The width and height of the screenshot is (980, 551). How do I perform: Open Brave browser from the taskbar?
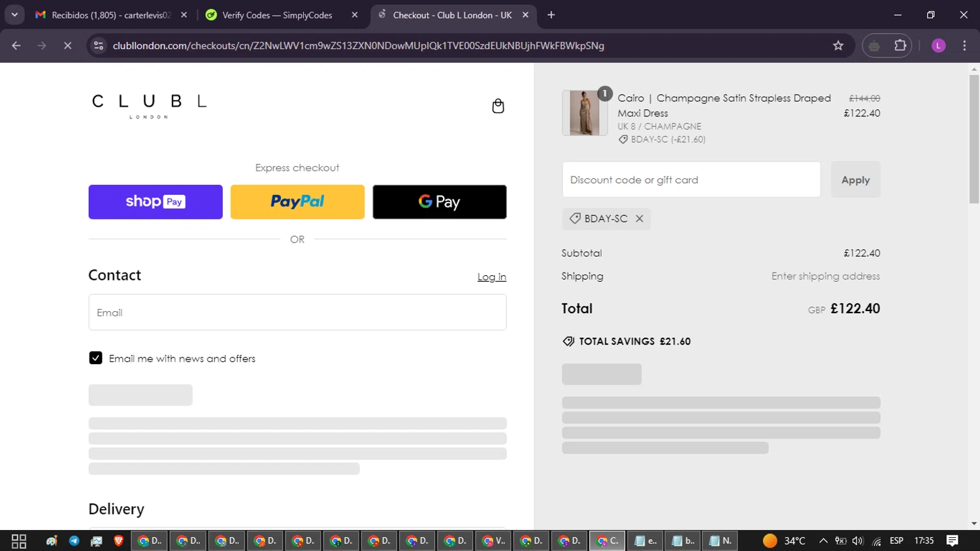pos(119,541)
